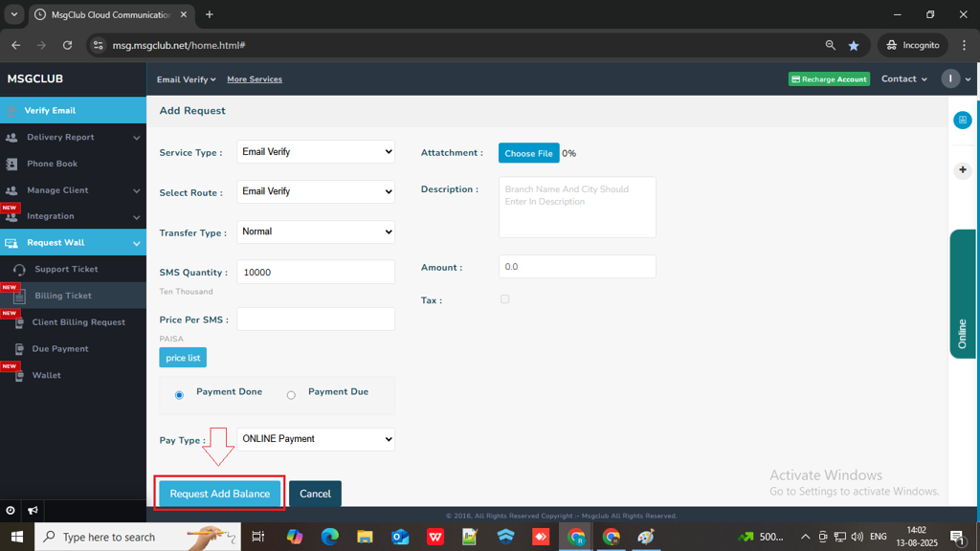Click the Amount input field
This screenshot has width=980, height=551.
pyautogui.click(x=577, y=267)
